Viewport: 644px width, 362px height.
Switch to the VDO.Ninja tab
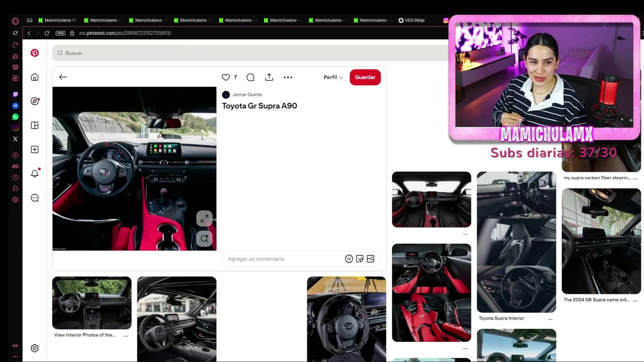point(412,21)
